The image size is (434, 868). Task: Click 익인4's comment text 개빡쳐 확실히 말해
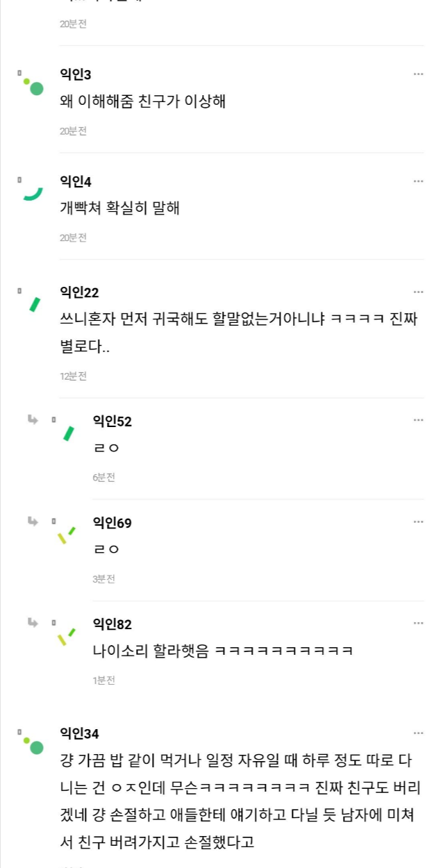[120, 208]
